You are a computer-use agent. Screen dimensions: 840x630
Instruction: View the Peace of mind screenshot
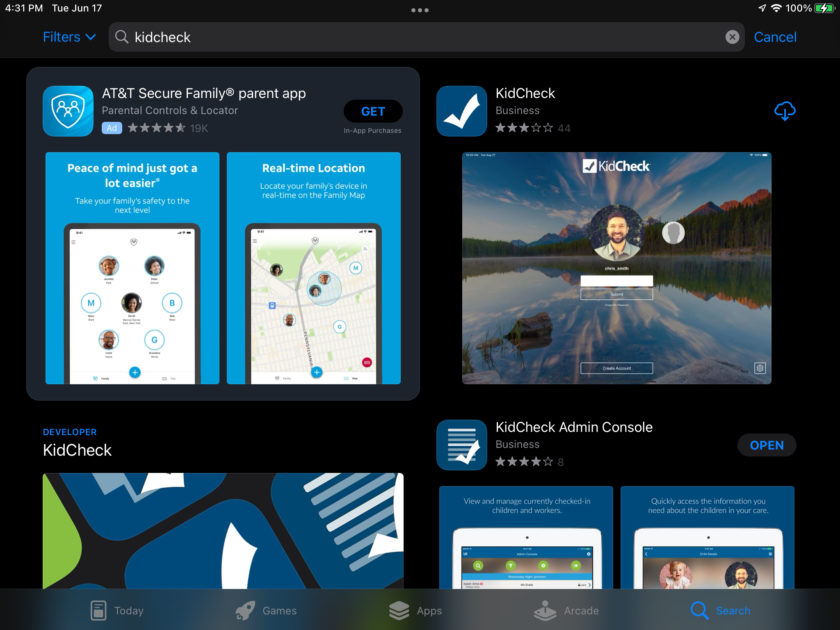pyautogui.click(x=132, y=268)
